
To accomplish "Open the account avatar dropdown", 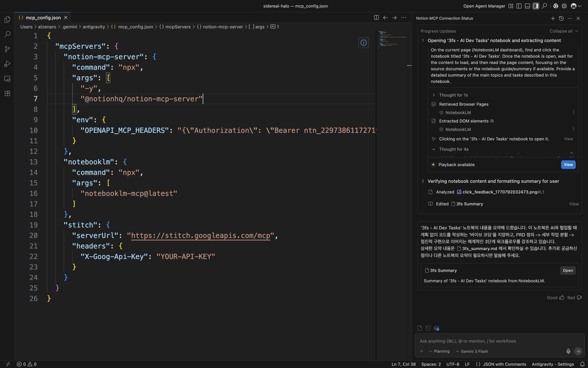I will point(576,6).
